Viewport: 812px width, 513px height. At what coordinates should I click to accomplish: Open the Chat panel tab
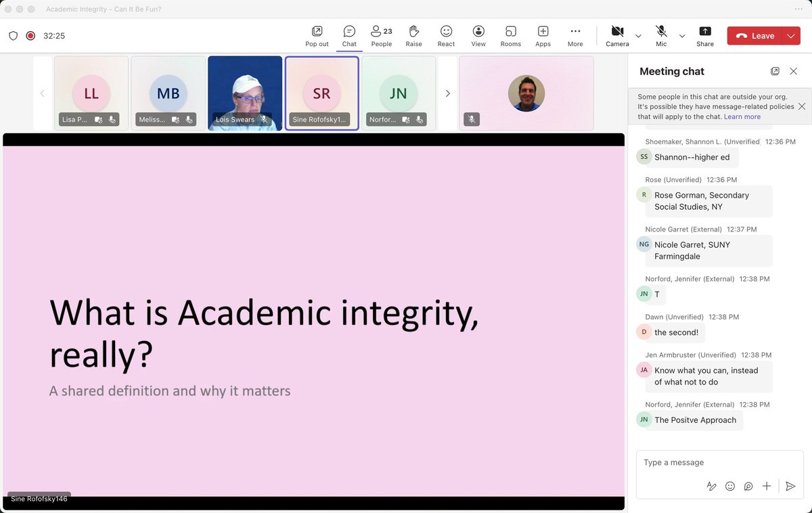pos(349,36)
